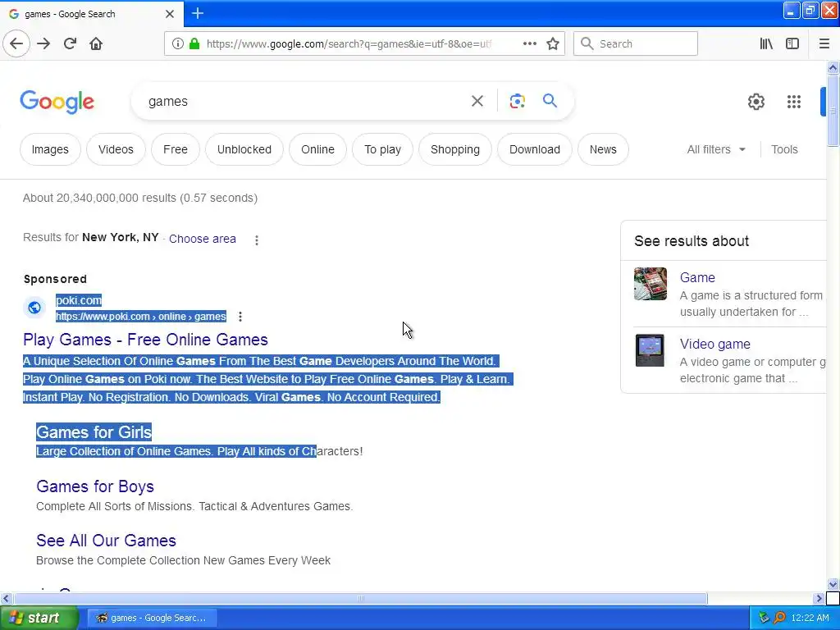Switch to News results
The width and height of the screenshot is (840, 630).
(603, 149)
